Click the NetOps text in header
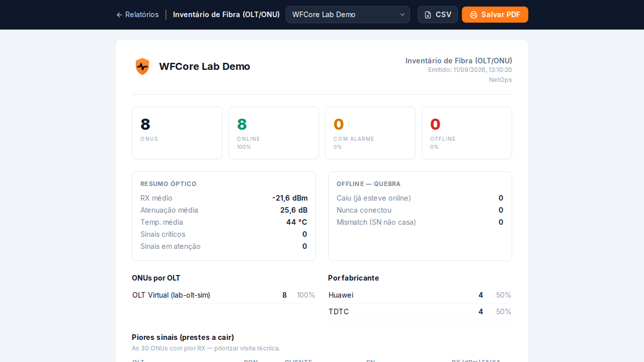This screenshot has height=362, width=644. click(501, 79)
